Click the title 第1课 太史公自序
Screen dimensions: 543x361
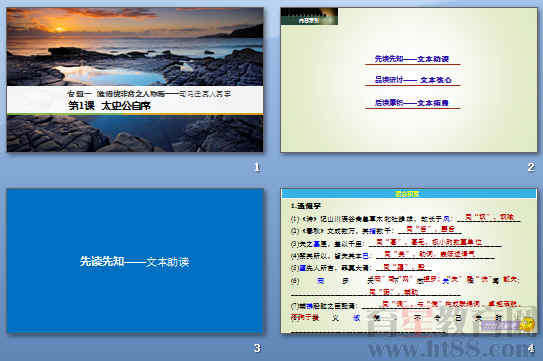[x=109, y=106]
